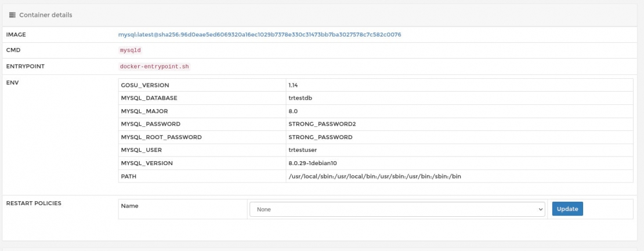Select the MYSQL_DATABASE variable name cell

coord(149,98)
